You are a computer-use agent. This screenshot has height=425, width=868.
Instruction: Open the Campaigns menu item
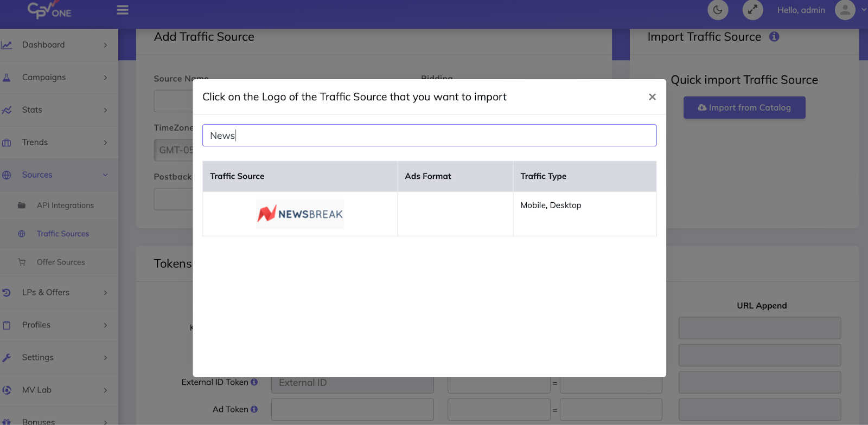pyautogui.click(x=59, y=78)
